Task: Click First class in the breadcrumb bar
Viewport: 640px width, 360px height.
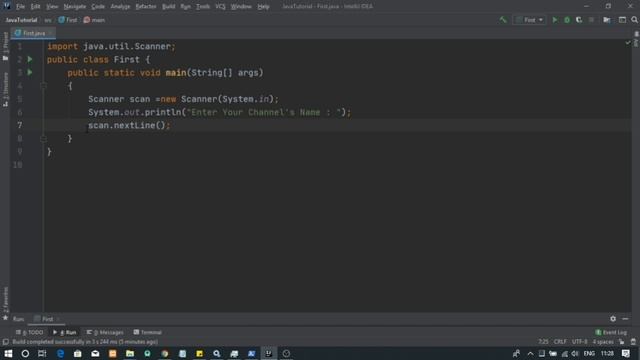Action: tap(68, 20)
